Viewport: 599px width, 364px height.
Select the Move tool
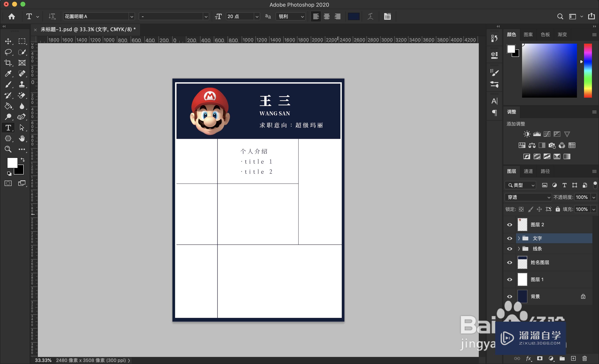click(x=8, y=41)
